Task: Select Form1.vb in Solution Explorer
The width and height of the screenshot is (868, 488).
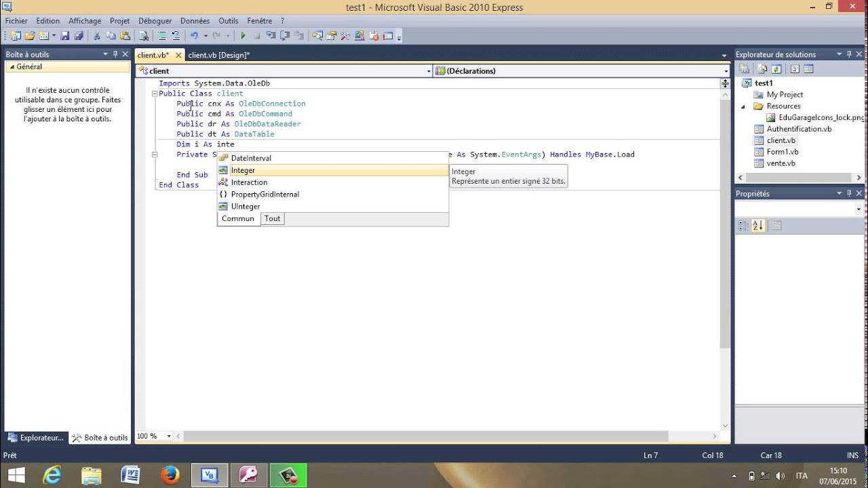Action: pyautogui.click(x=783, y=152)
